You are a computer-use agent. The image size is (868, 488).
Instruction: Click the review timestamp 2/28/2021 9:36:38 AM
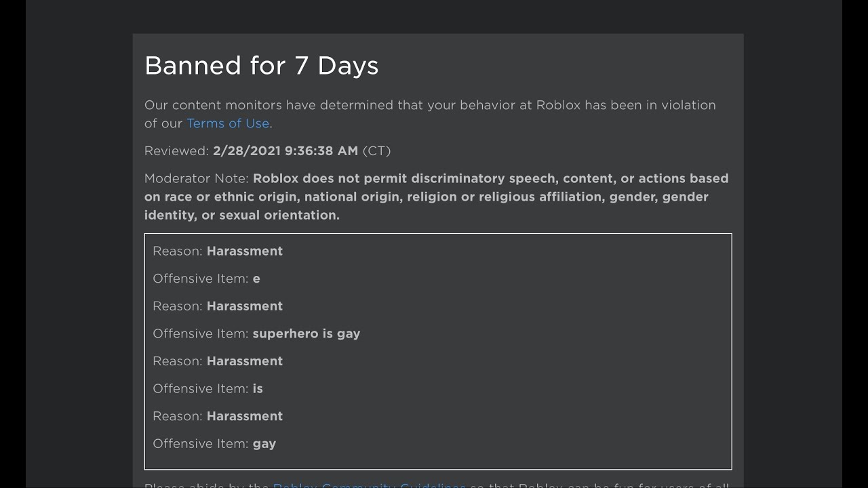click(x=285, y=151)
